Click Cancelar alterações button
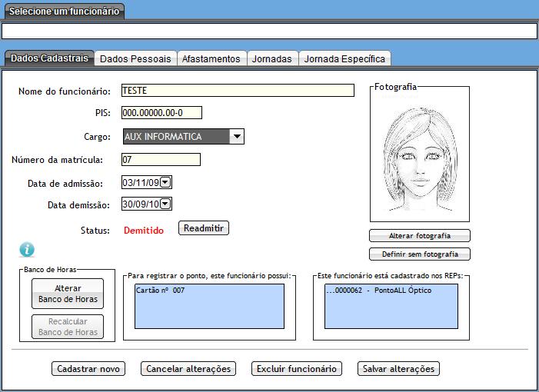 188,369
